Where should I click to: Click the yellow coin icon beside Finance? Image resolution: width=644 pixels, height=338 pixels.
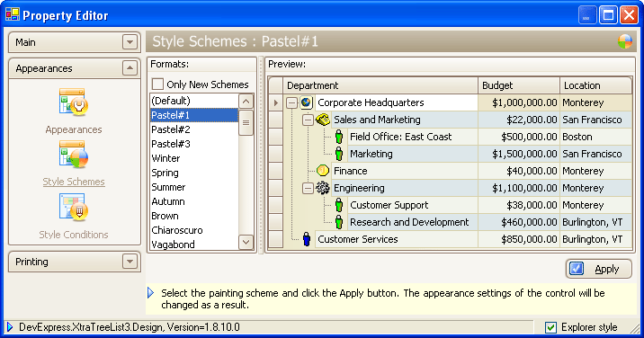[x=323, y=171]
